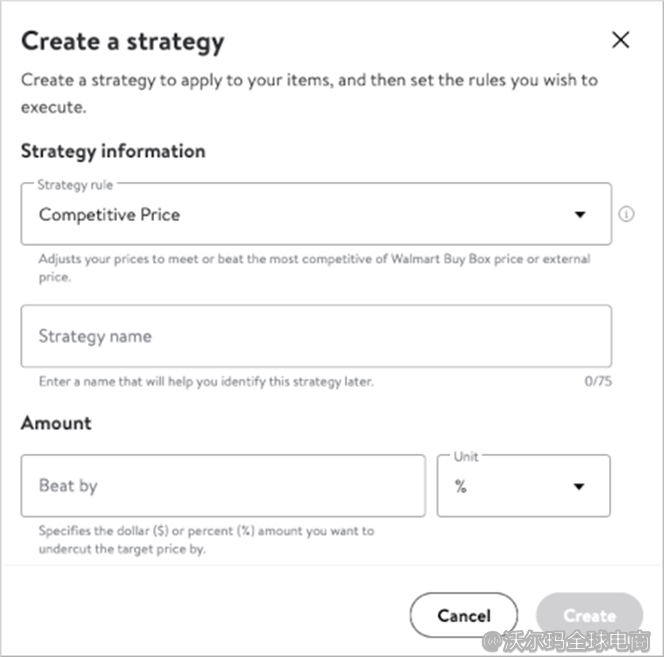Click the Amount section heading

[56, 423]
